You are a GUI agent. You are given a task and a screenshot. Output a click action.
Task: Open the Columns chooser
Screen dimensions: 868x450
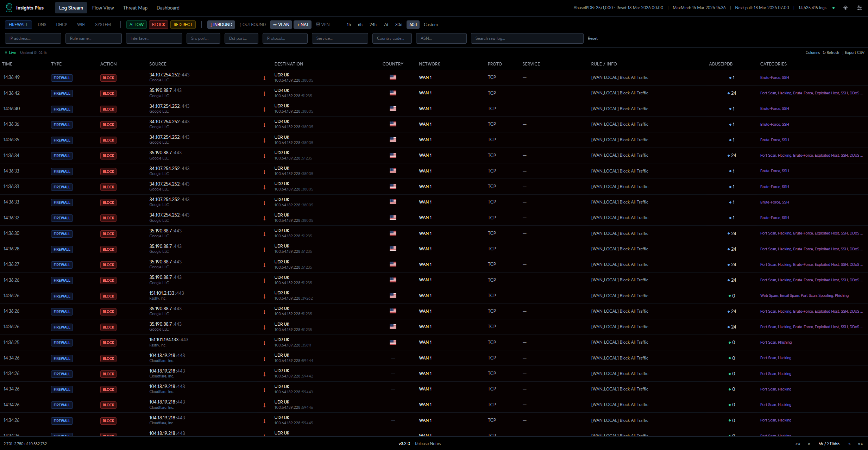(812, 52)
